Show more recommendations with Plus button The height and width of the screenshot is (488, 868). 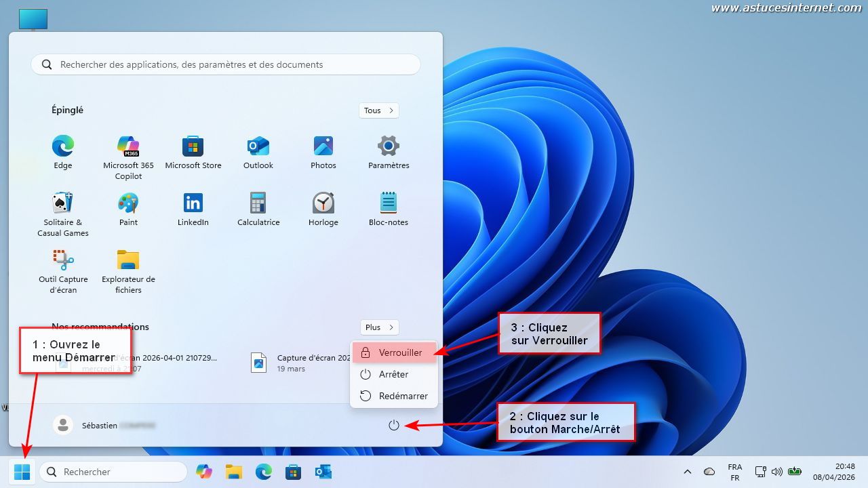pos(379,327)
